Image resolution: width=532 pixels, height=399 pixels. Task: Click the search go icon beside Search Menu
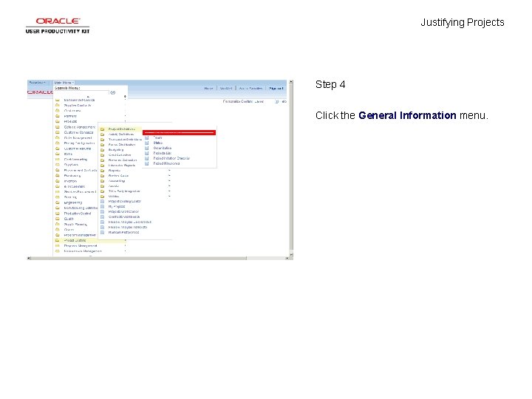point(113,92)
